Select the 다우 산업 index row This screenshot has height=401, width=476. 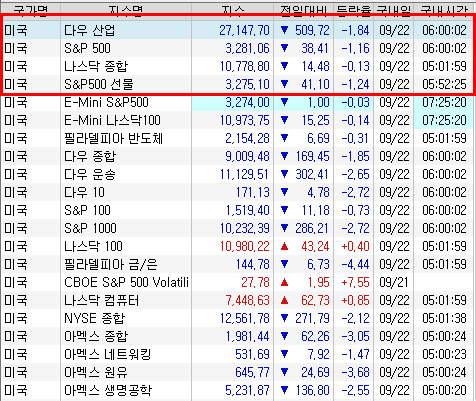(x=238, y=30)
